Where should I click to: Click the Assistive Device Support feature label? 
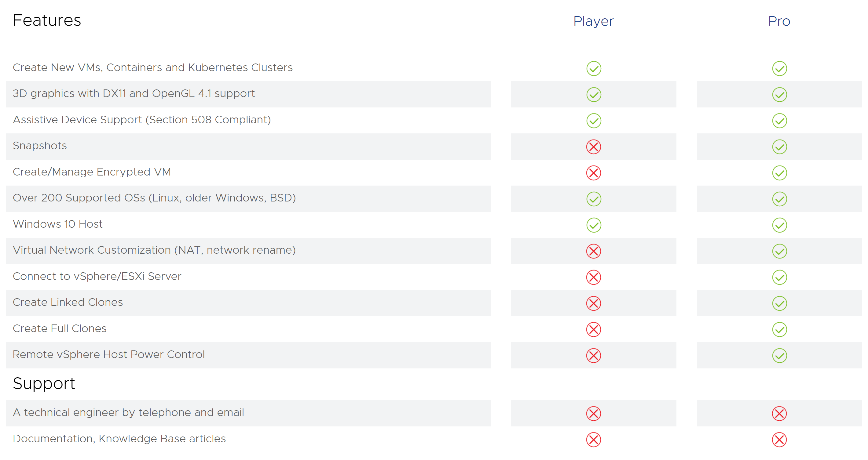(141, 120)
